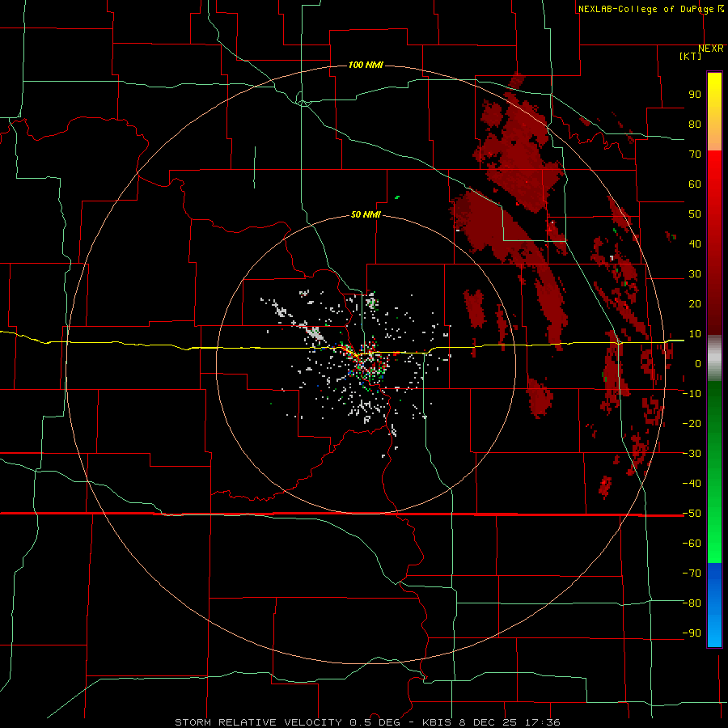Viewport: 728px width, 728px height.
Task: Click the '-80' value on velocity scale
Action: click(692, 603)
